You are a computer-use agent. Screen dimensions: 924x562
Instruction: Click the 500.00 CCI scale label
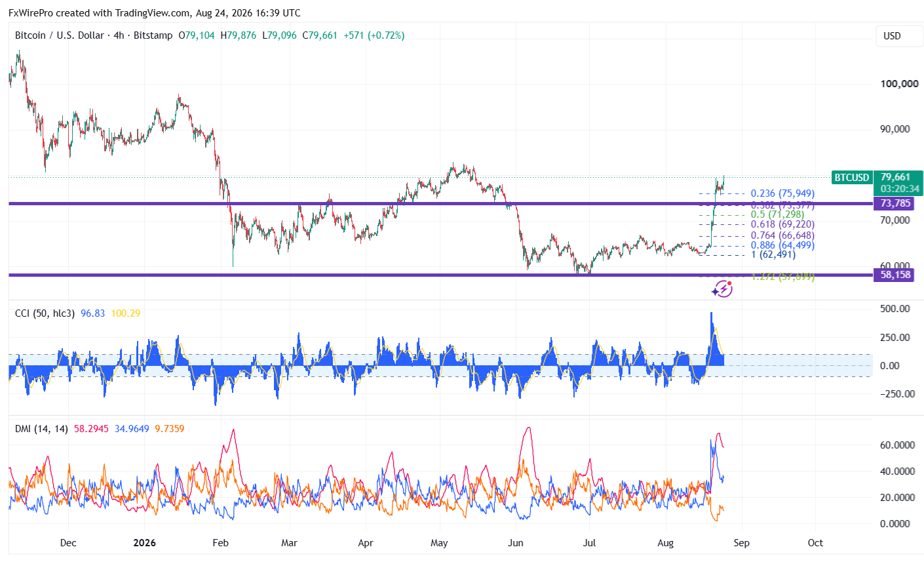pyautogui.click(x=895, y=309)
